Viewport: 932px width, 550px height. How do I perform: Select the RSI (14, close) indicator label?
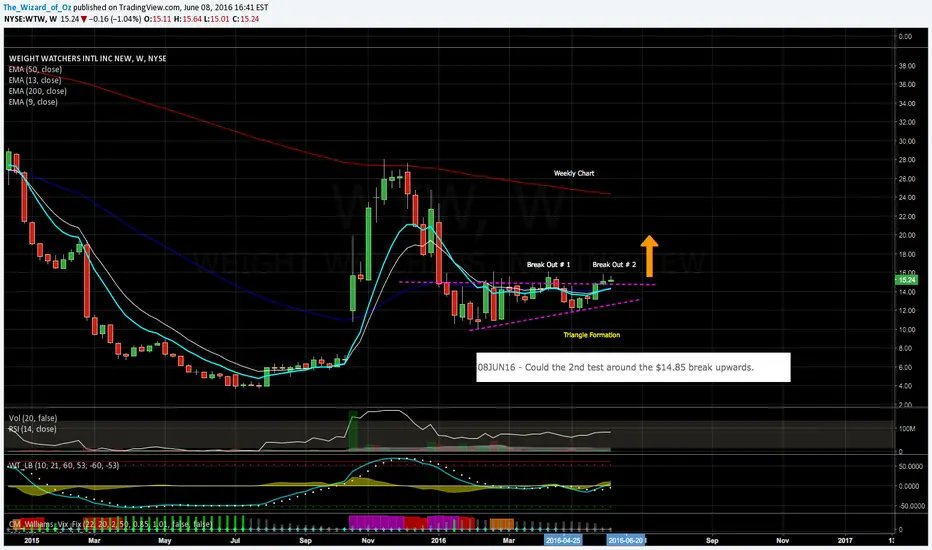pos(32,429)
